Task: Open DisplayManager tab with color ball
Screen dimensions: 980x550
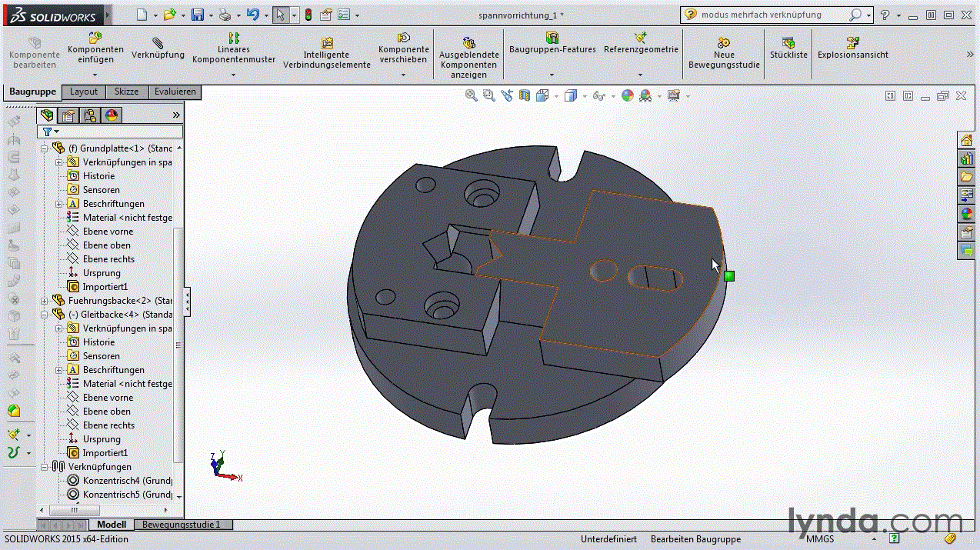Action: coord(112,115)
